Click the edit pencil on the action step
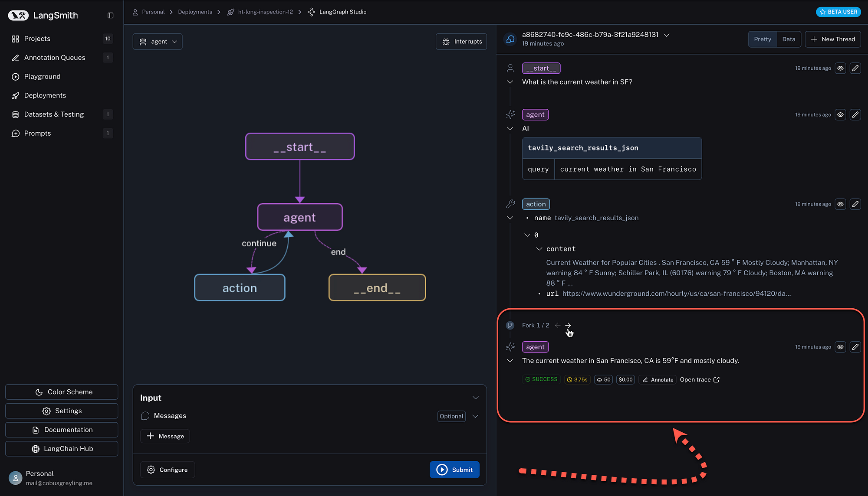Image resolution: width=868 pixels, height=496 pixels. click(855, 204)
